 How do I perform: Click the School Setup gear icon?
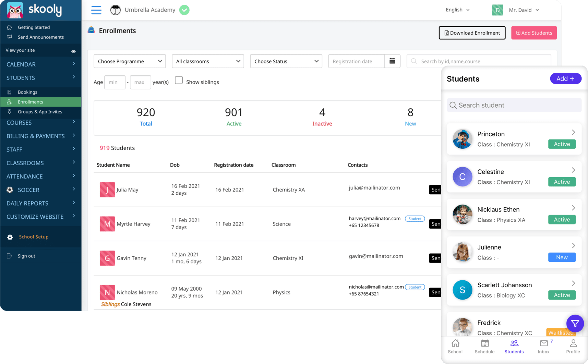click(10, 237)
